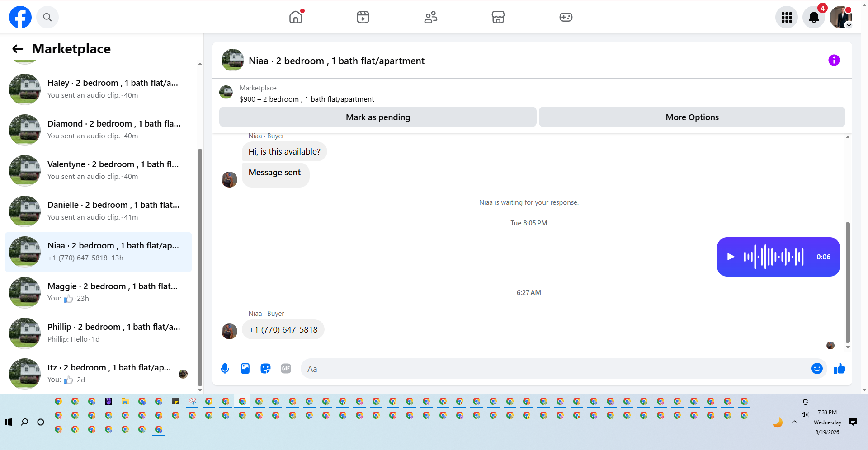Click the chat scroll-down arrow
Screen dimensions: 868x450
[x=848, y=347]
